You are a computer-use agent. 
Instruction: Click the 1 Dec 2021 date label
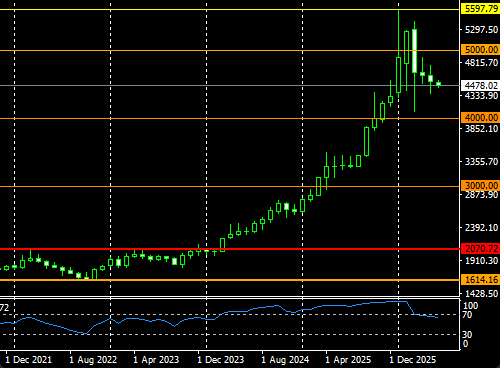pyautogui.click(x=29, y=360)
